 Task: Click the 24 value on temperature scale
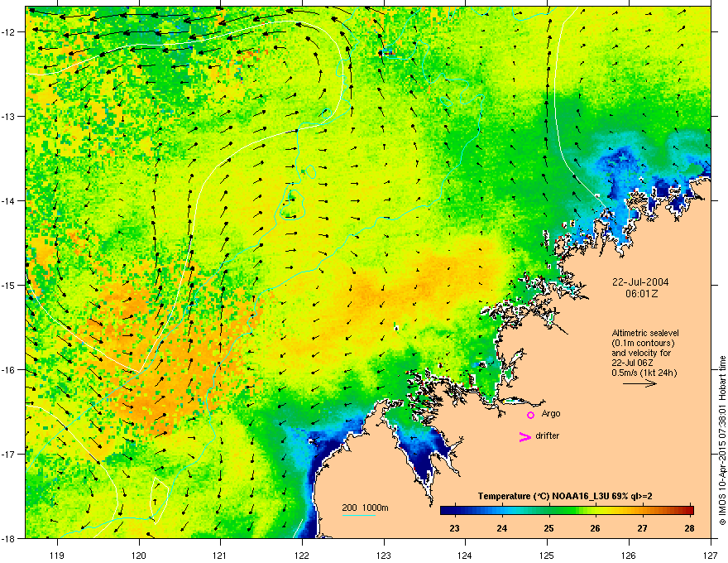[x=501, y=528]
